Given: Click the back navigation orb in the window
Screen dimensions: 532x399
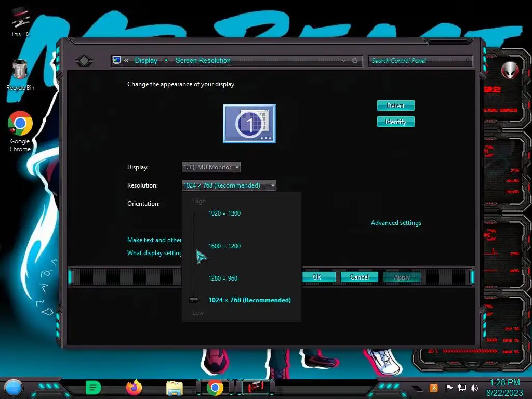Looking at the screenshot, I should coord(84,61).
